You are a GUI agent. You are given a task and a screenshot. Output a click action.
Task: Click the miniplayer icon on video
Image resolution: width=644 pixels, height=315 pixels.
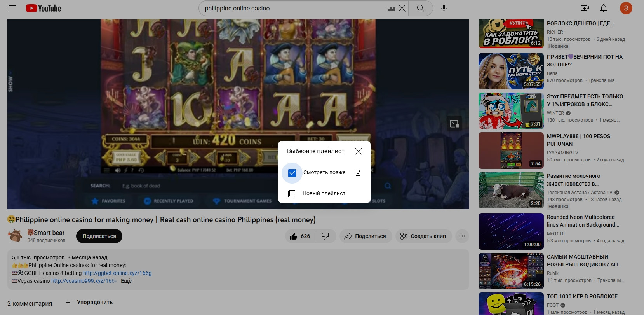pos(454,124)
